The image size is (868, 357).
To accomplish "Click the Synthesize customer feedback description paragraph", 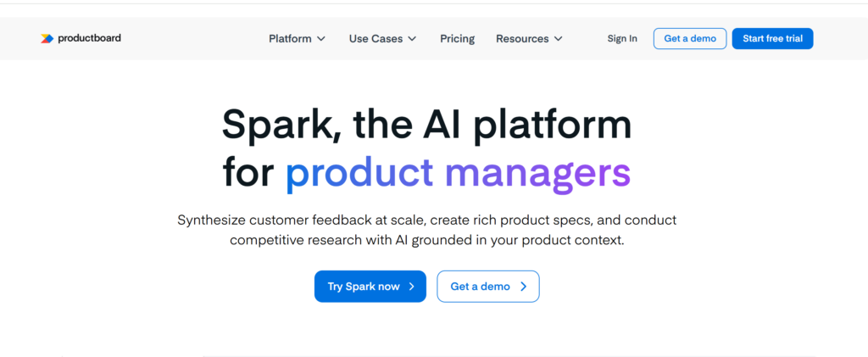I will pyautogui.click(x=426, y=230).
